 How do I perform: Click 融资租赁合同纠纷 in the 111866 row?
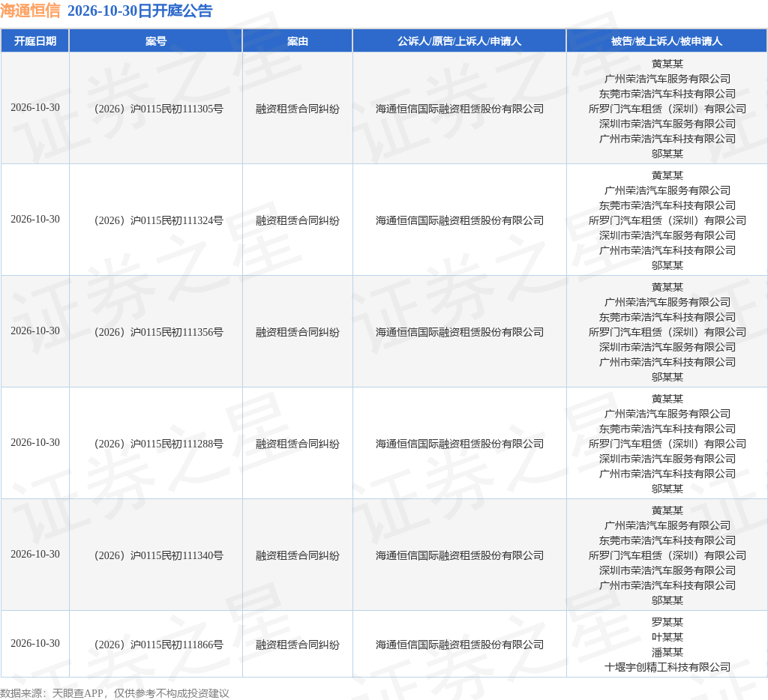(297, 645)
